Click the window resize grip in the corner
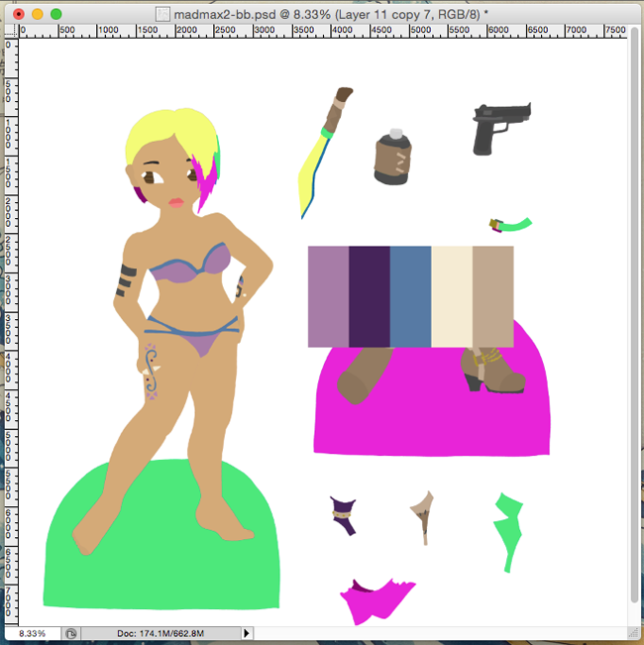Viewport: 644px width, 645px height. click(x=634, y=633)
